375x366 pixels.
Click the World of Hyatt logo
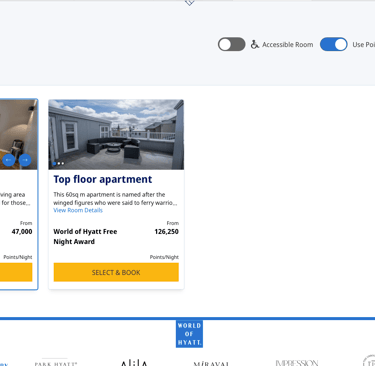click(189, 334)
